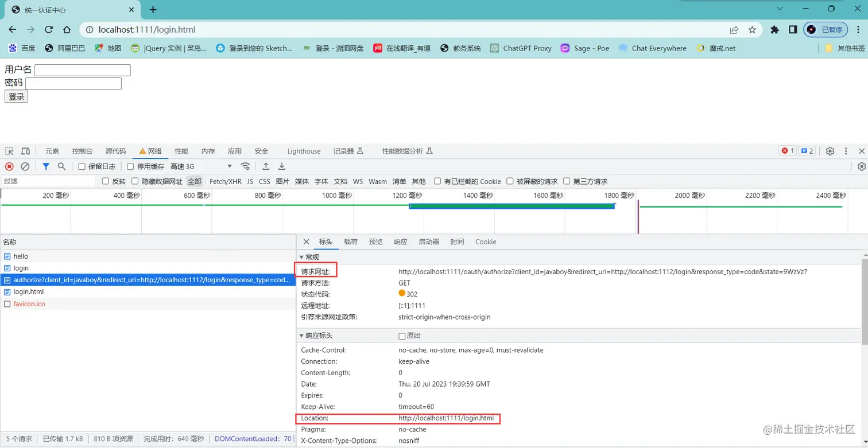Toggle the network filter funnel icon
This screenshot has height=448, width=868.
click(x=46, y=166)
